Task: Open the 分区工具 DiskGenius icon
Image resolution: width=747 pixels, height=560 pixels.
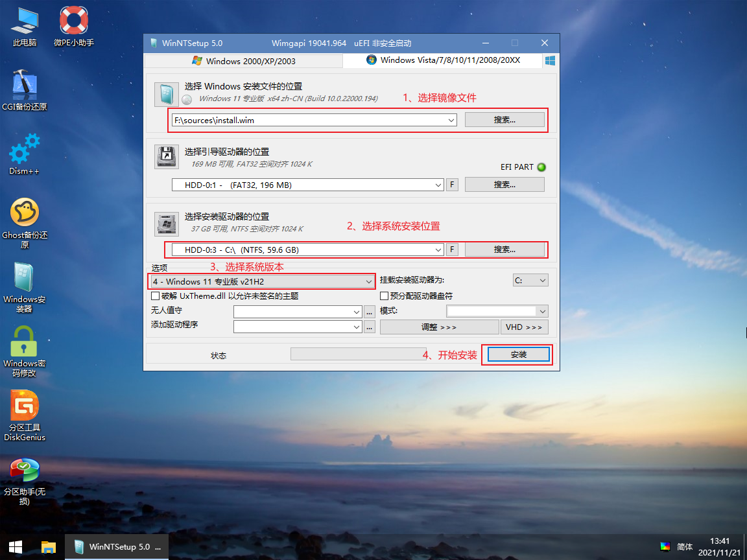Action: 25,415
